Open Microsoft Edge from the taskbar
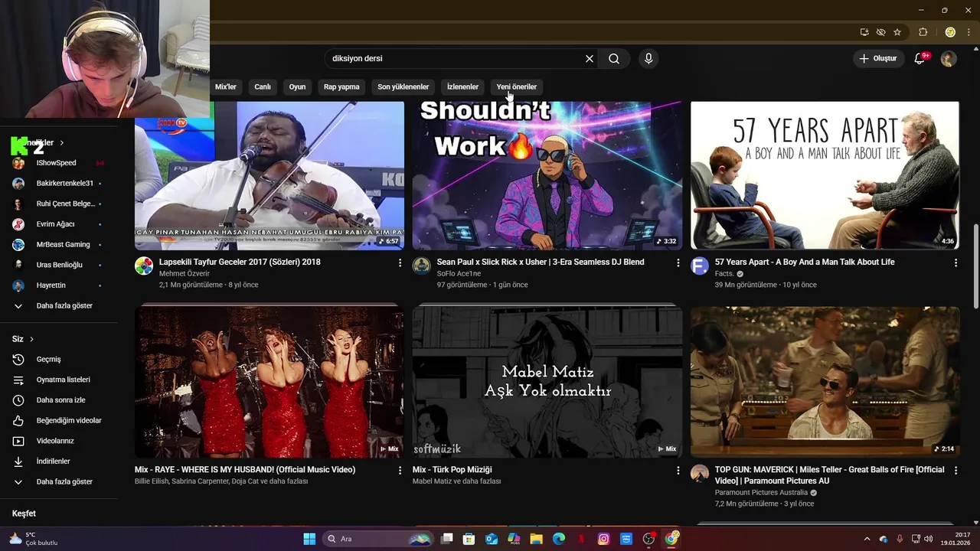980x551 pixels. point(559,539)
